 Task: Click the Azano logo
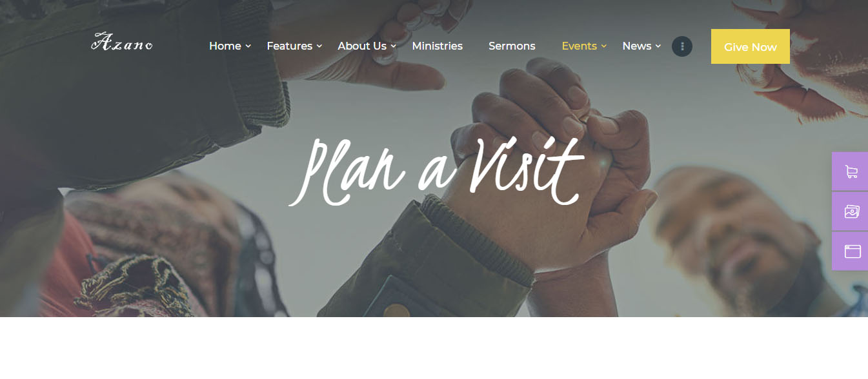[x=122, y=43]
